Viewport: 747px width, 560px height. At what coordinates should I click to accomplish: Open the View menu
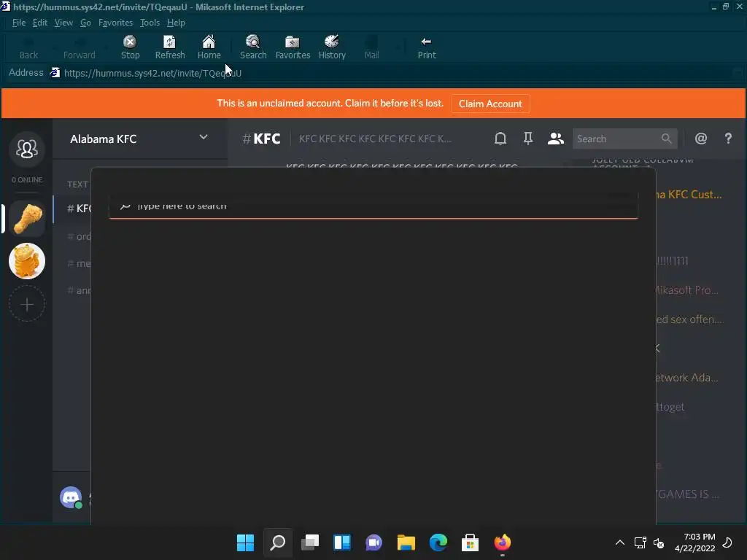[x=63, y=23]
